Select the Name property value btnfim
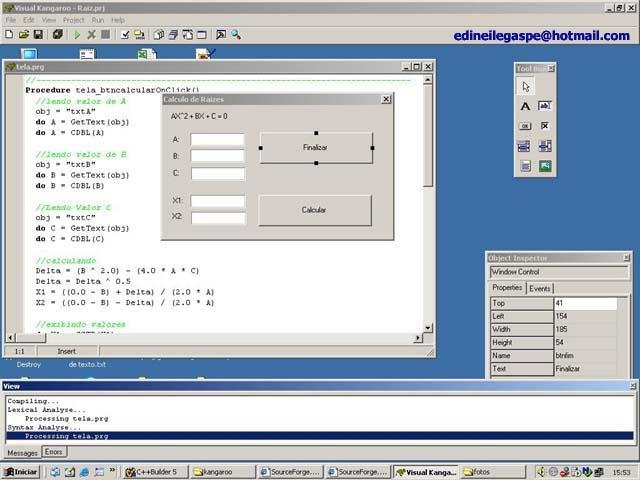This screenshot has height=480, width=640. pyautogui.click(x=585, y=356)
